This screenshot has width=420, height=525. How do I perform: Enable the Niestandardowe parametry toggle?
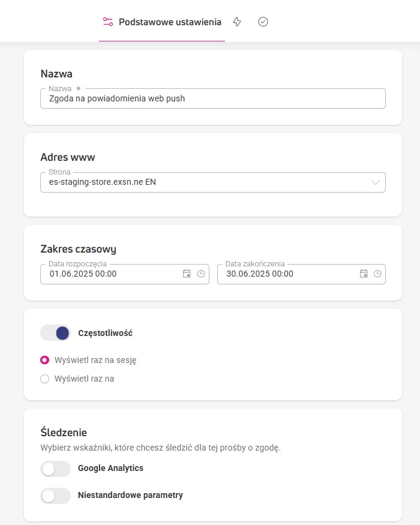click(55, 496)
